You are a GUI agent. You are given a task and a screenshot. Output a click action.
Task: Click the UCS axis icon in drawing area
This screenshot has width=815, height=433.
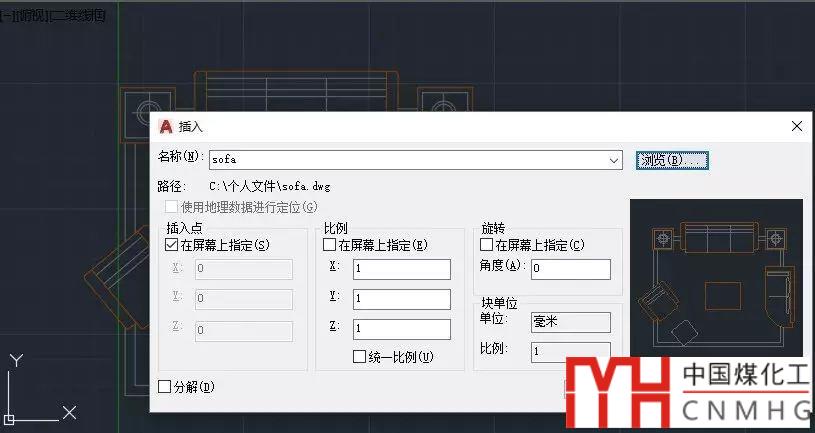click(41, 388)
